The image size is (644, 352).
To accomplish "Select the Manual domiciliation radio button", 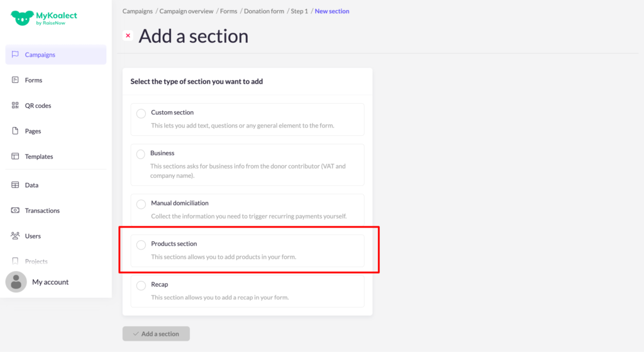I will pyautogui.click(x=141, y=204).
